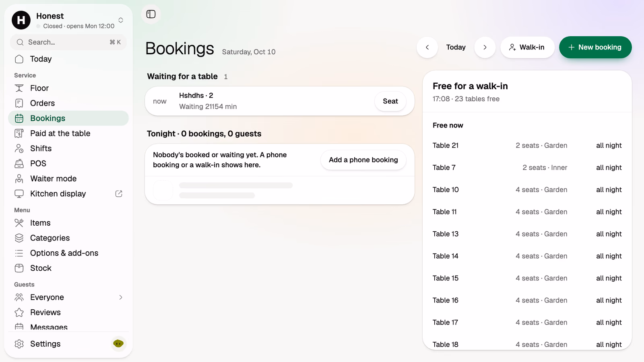Image resolution: width=644 pixels, height=362 pixels.
Task: Click the Options & add-ons list icon
Action: 19,253
